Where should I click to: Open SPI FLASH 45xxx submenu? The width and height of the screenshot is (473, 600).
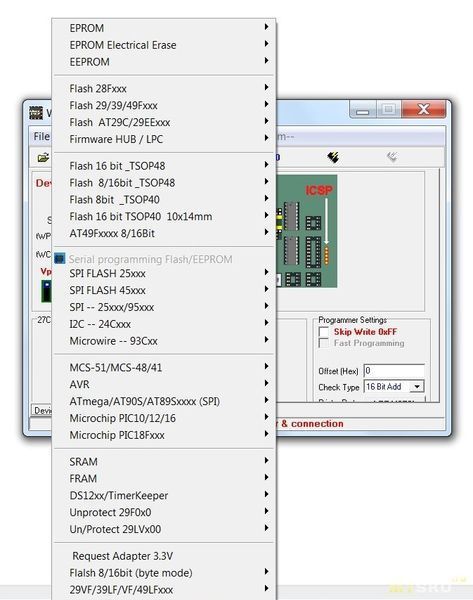[164, 290]
